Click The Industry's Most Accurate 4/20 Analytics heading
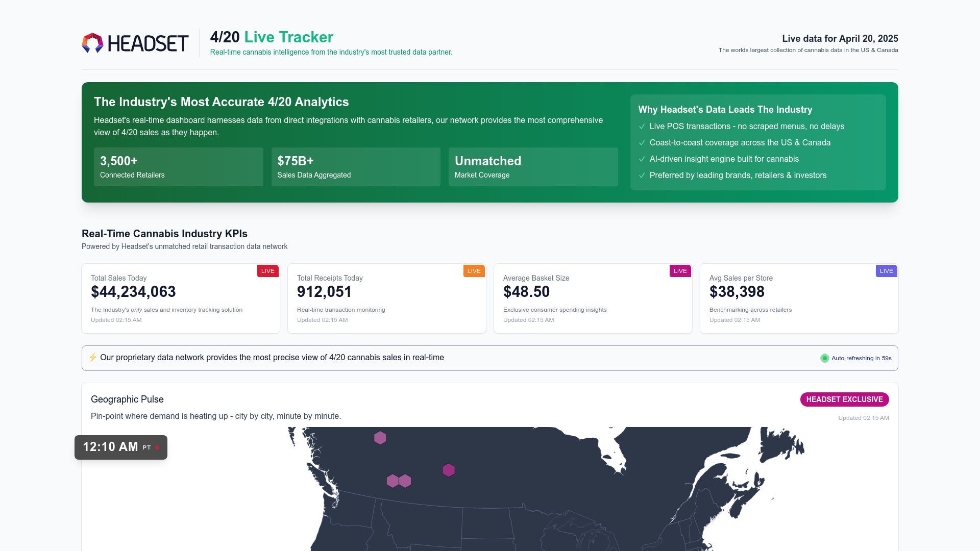 (x=222, y=102)
